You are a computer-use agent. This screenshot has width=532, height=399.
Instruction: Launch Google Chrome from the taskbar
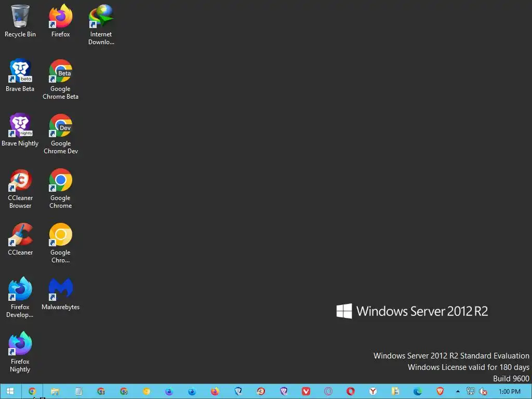32,391
